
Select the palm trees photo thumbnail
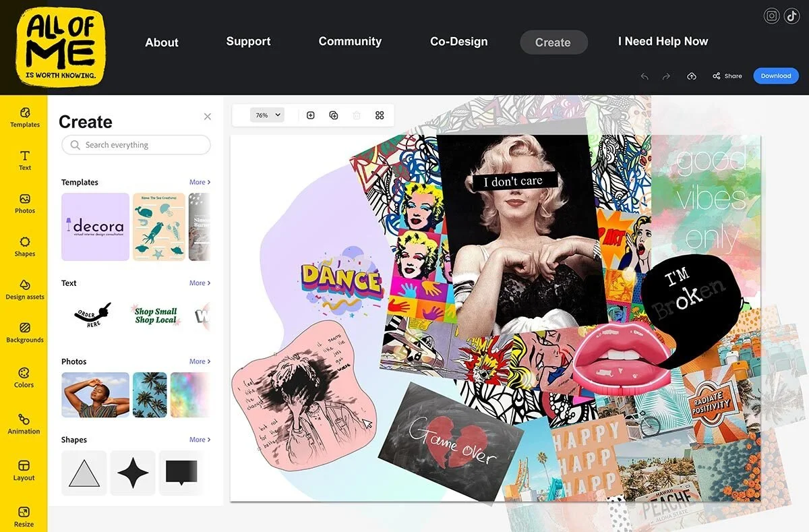[x=150, y=395]
